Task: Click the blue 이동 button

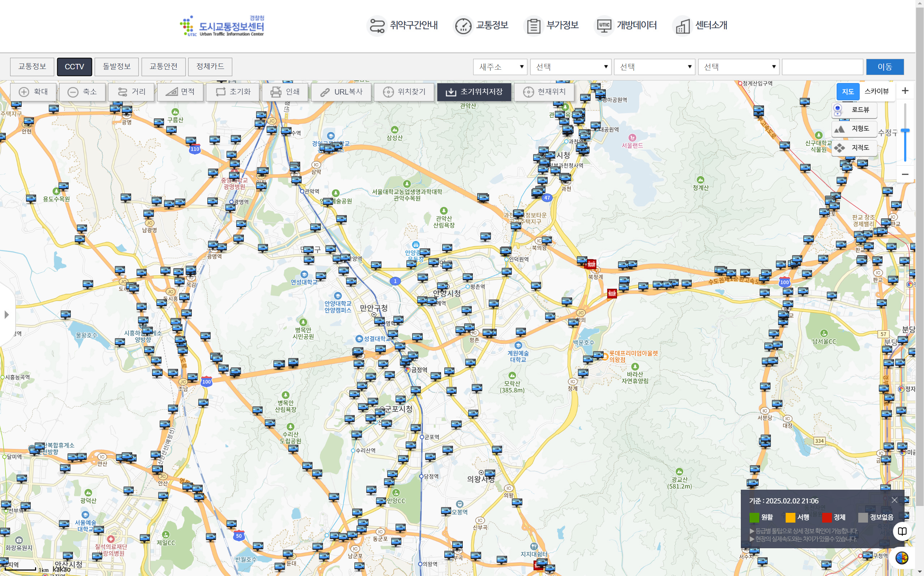Action: [x=884, y=67]
